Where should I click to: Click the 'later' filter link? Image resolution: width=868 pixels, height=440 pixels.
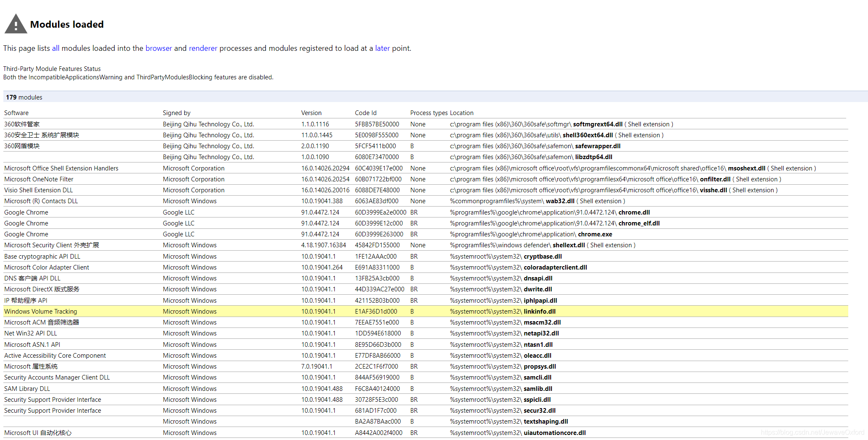coord(383,48)
